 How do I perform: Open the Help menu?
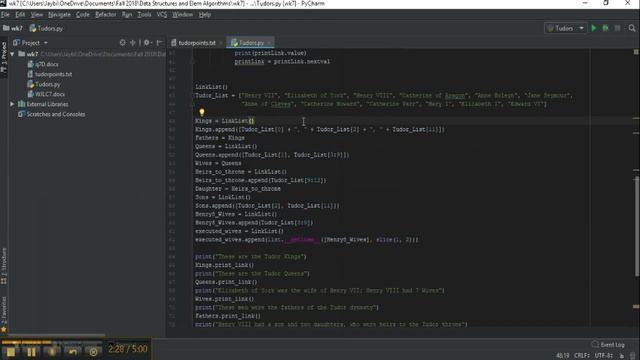[204, 14]
